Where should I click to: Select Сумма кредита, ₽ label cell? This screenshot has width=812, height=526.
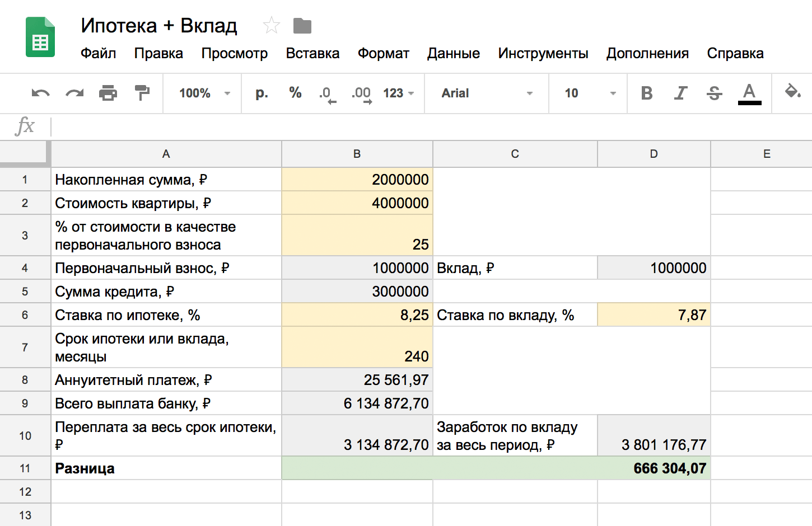click(x=166, y=292)
